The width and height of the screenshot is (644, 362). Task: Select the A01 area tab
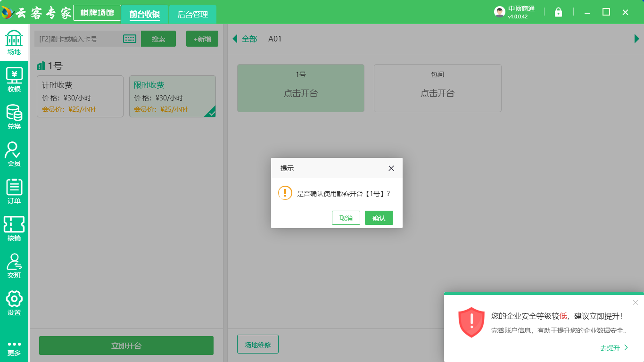click(275, 39)
